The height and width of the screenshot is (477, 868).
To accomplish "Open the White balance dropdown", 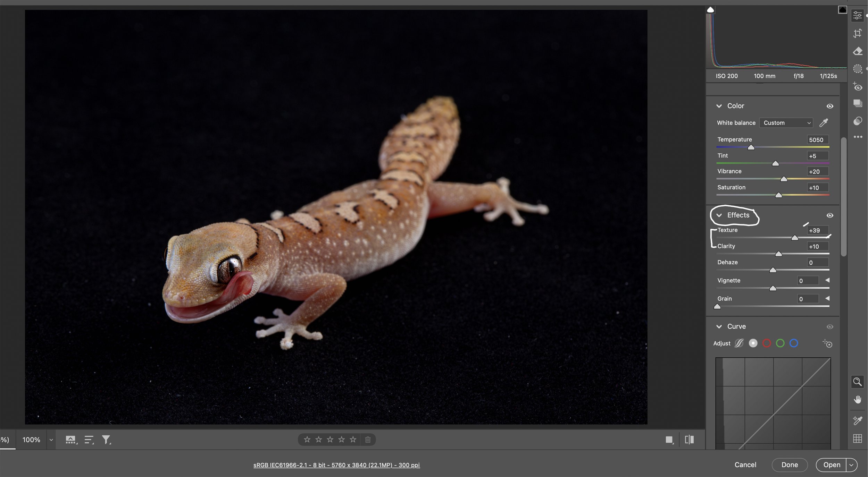I will click(x=786, y=123).
